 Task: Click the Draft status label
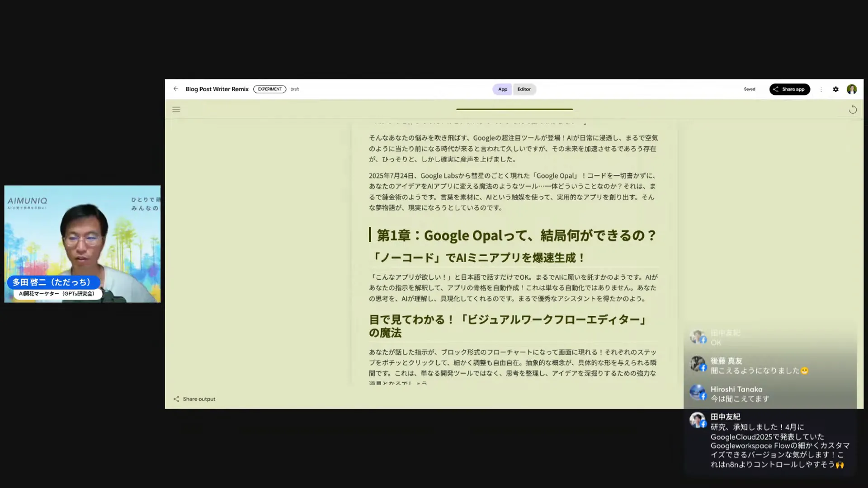295,89
